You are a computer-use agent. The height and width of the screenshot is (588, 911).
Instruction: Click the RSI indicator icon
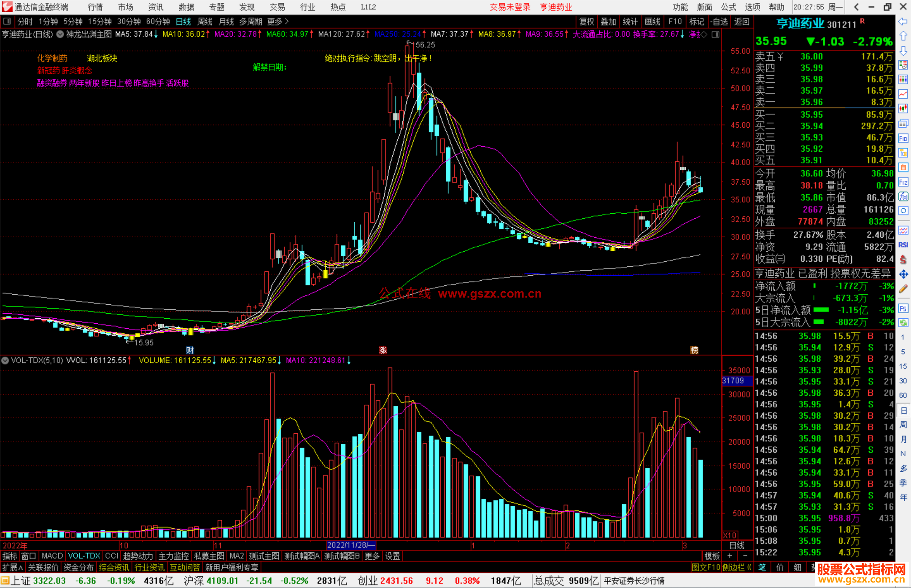click(x=903, y=245)
